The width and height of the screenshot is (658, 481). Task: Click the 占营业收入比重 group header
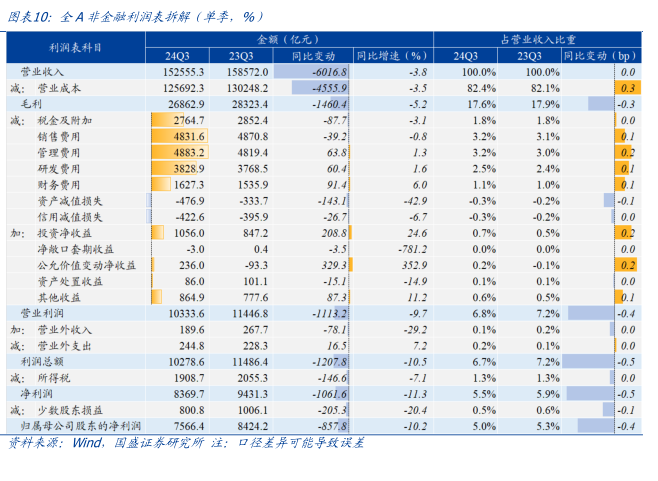point(540,39)
